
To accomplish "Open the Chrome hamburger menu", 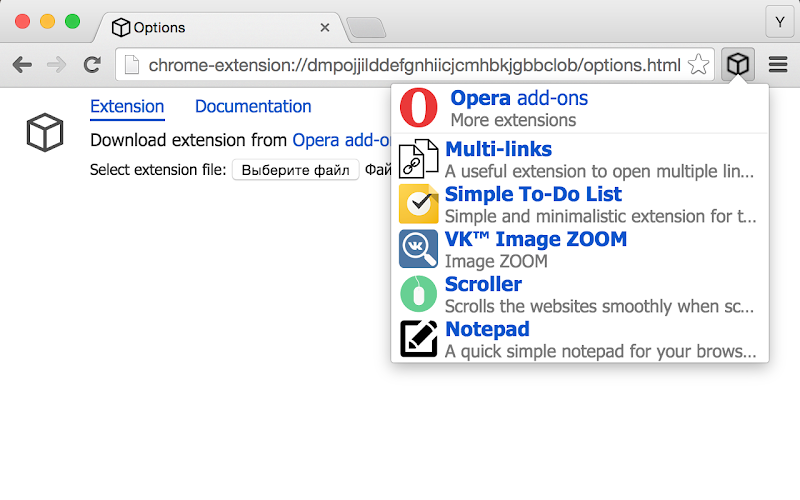I will coord(778,65).
